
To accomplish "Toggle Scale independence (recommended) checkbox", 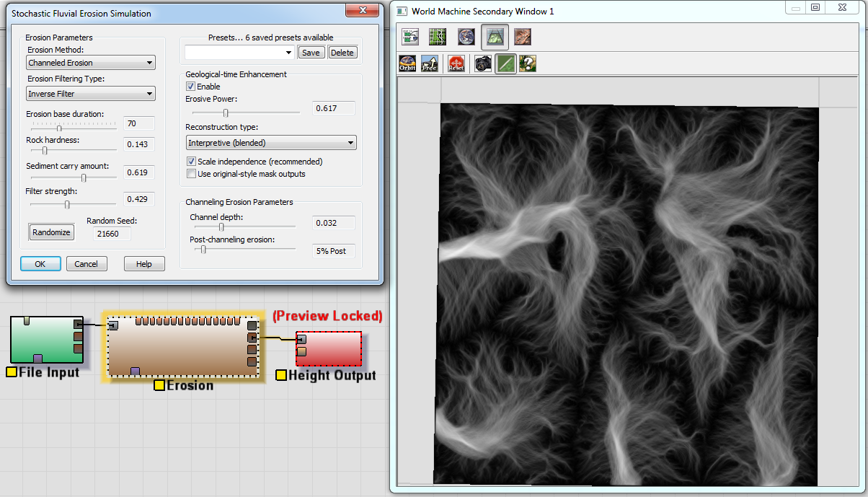I will (191, 162).
